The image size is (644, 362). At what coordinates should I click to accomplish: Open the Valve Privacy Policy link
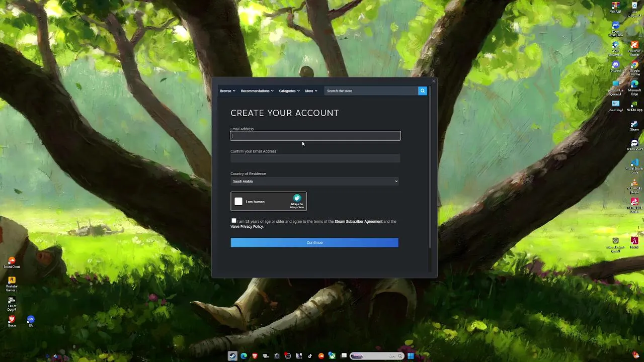coord(247,227)
